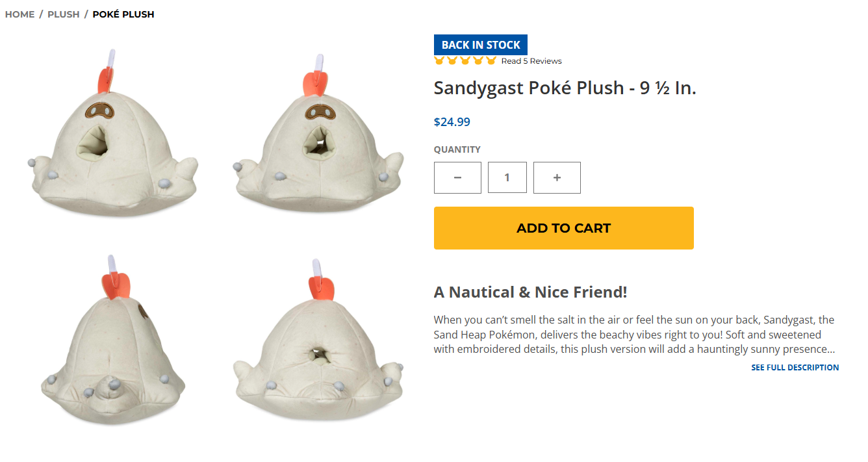Click the fifth Pikachu rating star
Screen dimensions: 868x462
[x=491, y=61]
